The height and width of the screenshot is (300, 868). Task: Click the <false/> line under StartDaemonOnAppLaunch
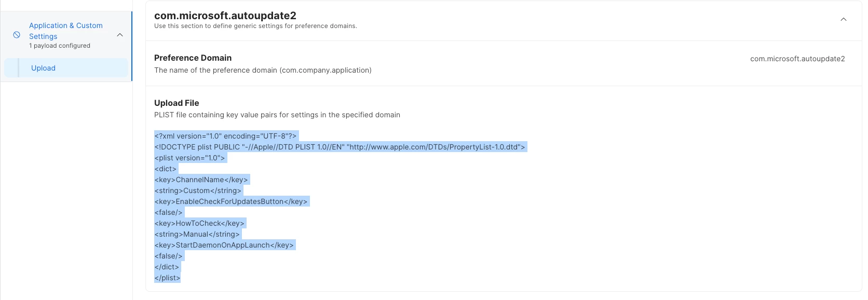point(169,256)
